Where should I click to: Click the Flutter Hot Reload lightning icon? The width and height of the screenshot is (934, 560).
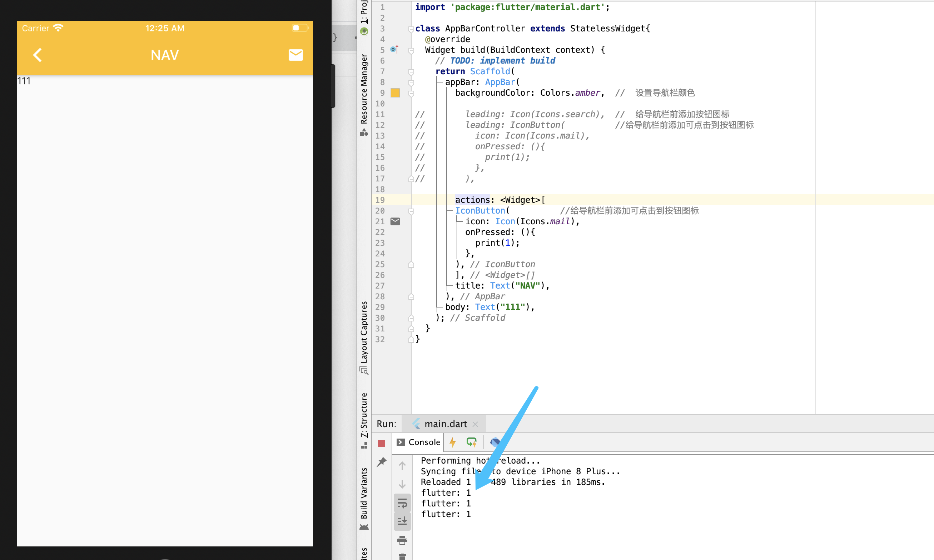coord(453,442)
